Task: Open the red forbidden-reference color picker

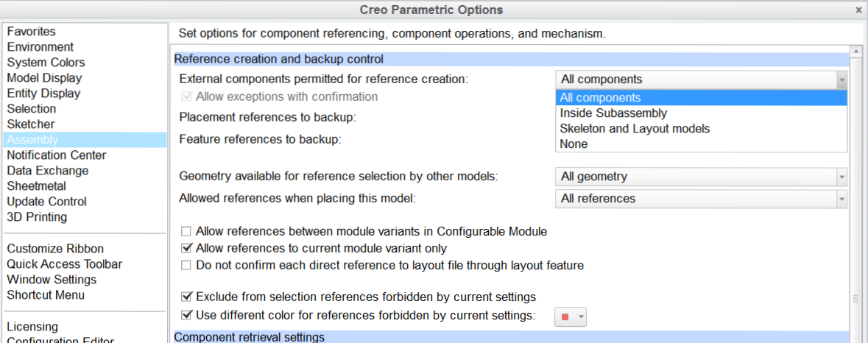Action: point(571,317)
